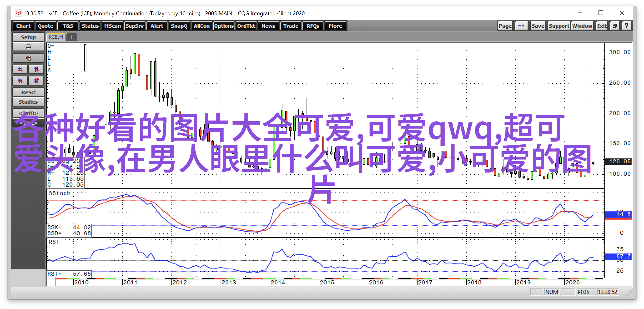The image size is (644, 309).
Task: Open MScan from the toolbar
Action: (113, 26)
